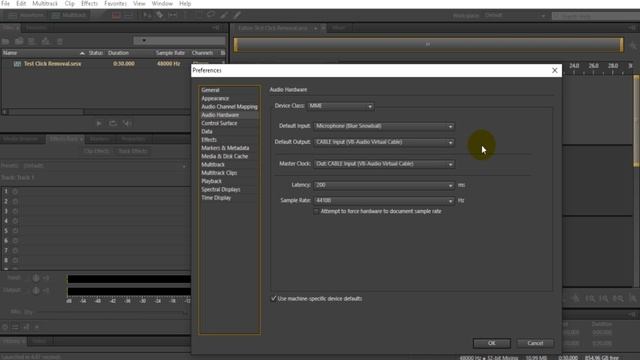Screen dimensions: 640x360
Task: Select Playback in Preferences category list
Action: (x=211, y=181)
